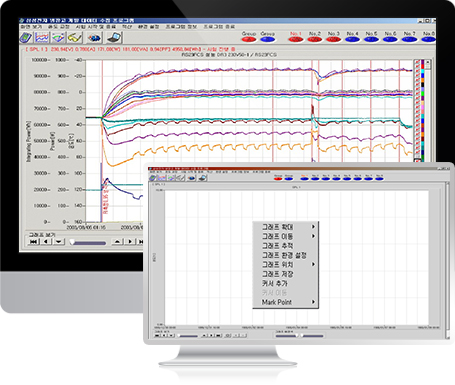The image size is (455, 385).
Task: Click the blue car toolbar icon
Action: (94, 38)
